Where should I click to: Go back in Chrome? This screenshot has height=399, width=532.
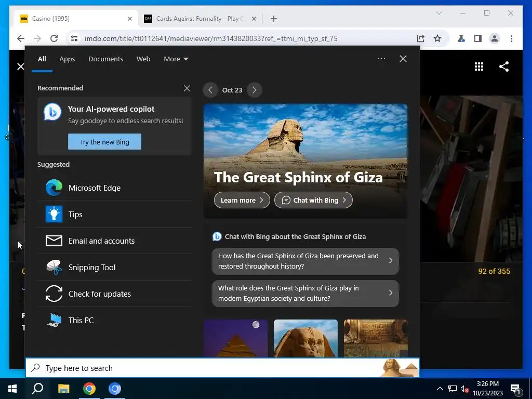pyautogui.click(x=21, y=38)
